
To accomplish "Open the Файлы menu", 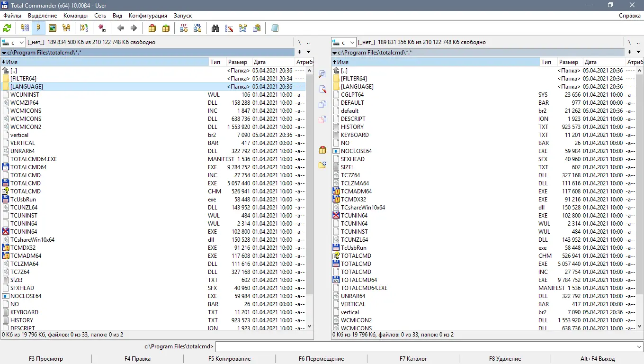I will (12, 15).
